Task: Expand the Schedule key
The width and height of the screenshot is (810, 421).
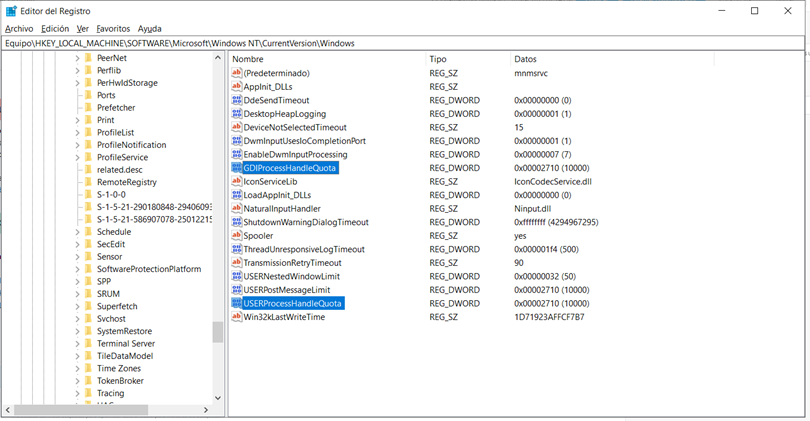Action: 77,232
